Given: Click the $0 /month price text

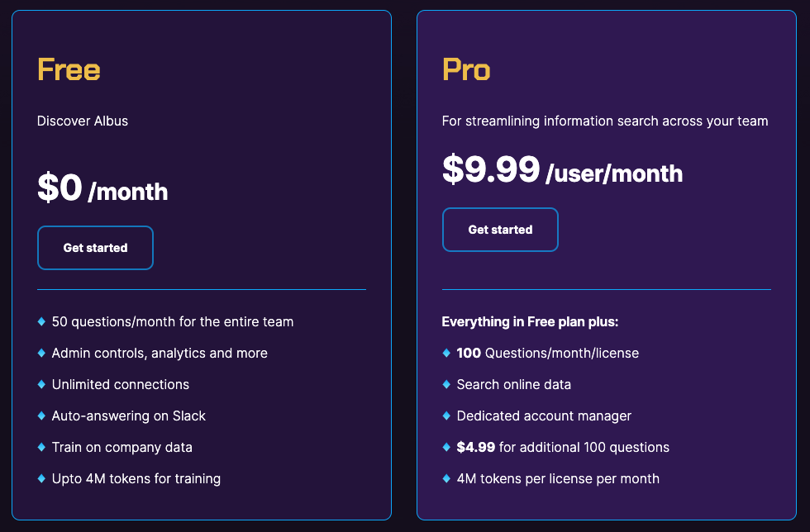Looking at the screenshot, I should tap(102, 190).
